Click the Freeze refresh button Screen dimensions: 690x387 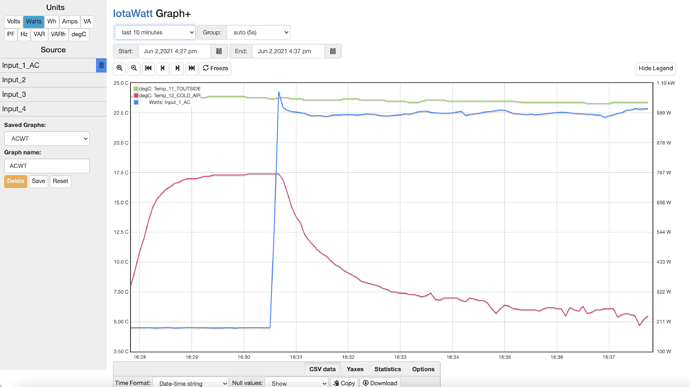click(215, 68)
